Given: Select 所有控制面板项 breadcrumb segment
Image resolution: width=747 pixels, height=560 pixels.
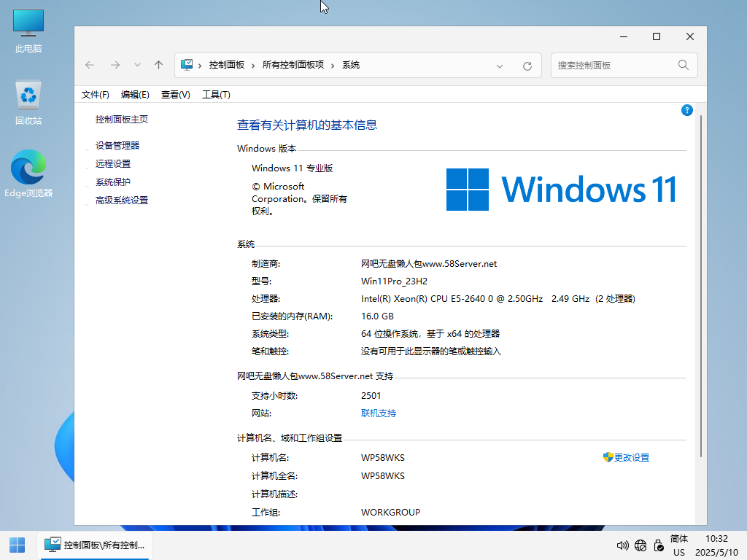Looking at the screenshot, I should [293, 65].
